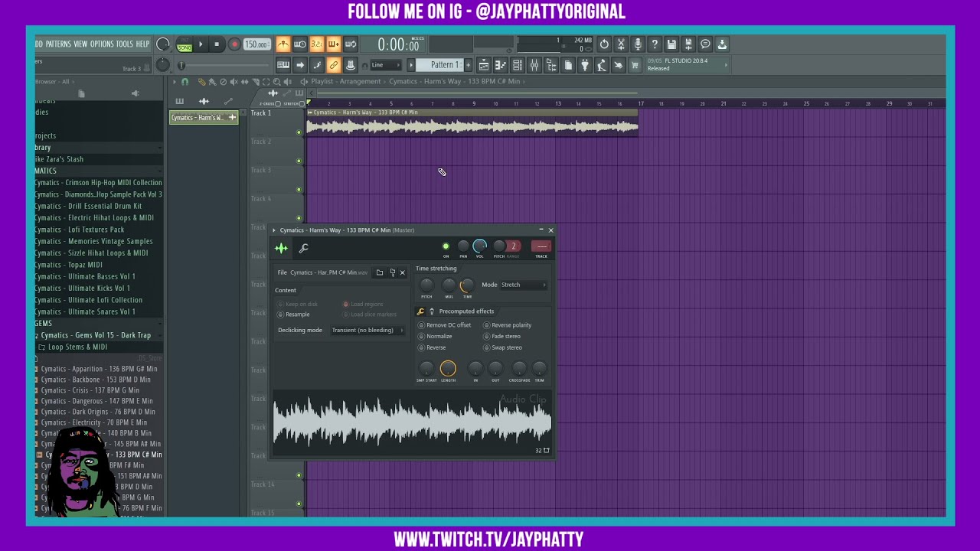Open the Declicking mode dropdown
This screenshot has width=980, height=551.
[367, 331]
